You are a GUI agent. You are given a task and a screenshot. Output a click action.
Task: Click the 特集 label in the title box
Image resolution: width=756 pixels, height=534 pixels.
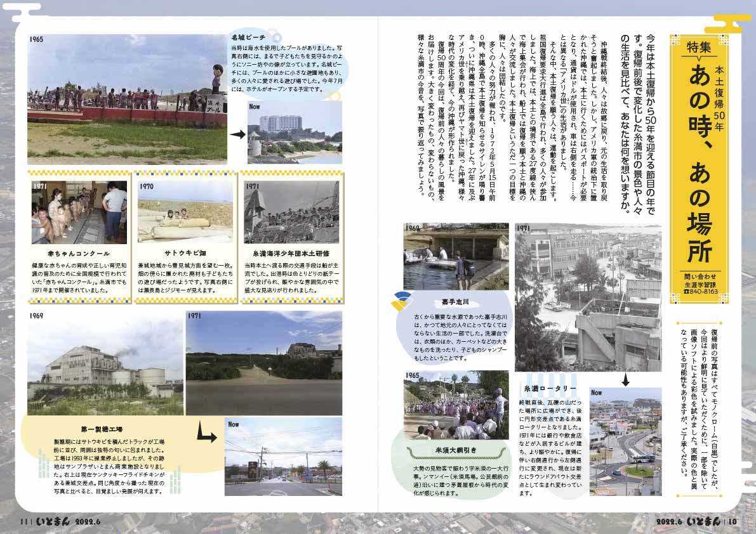coord(699,48)
